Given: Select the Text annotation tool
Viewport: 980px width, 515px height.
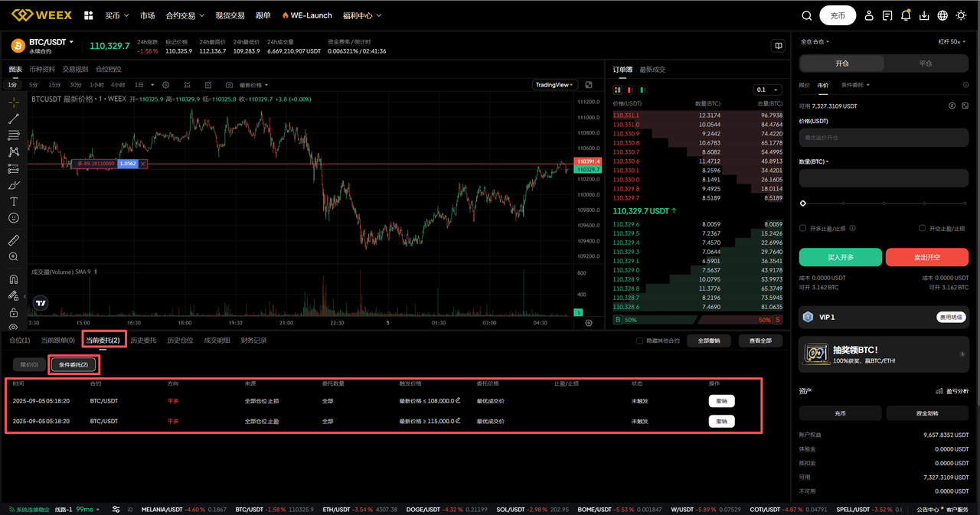Looking at the screenshot, I should click(x=14, y=202).
